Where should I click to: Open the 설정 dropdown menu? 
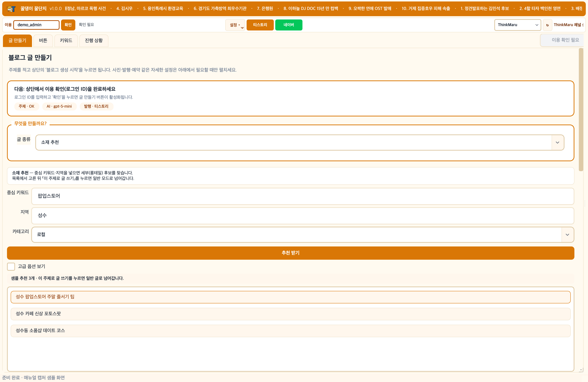(235, 25)
